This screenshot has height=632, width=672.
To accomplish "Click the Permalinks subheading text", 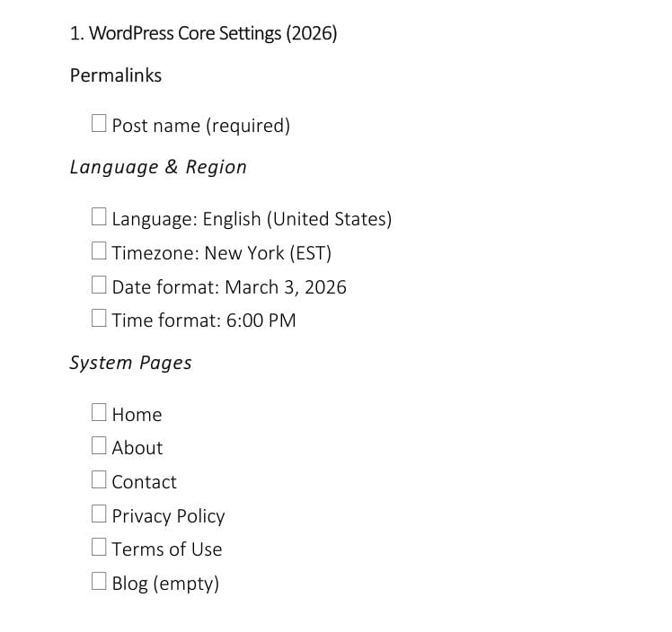I will (x=116, y=75).
